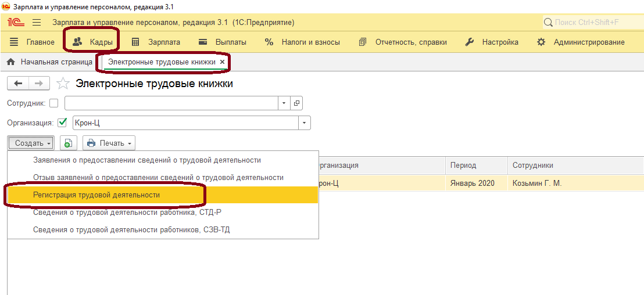The width and height of the screenshot is (644, 295).
Task: Open the Печать dropdown button
Action: click(x=109, y=143)
